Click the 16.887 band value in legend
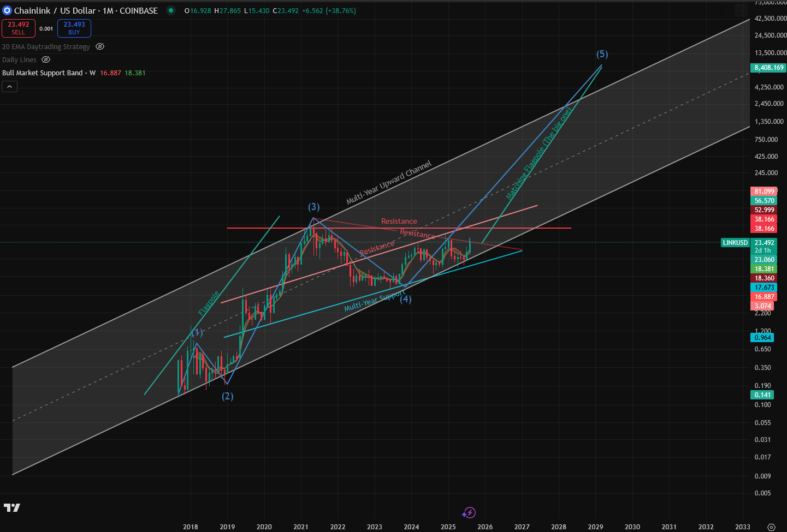This screenshot has width=787, height=532. coord(110,73)
